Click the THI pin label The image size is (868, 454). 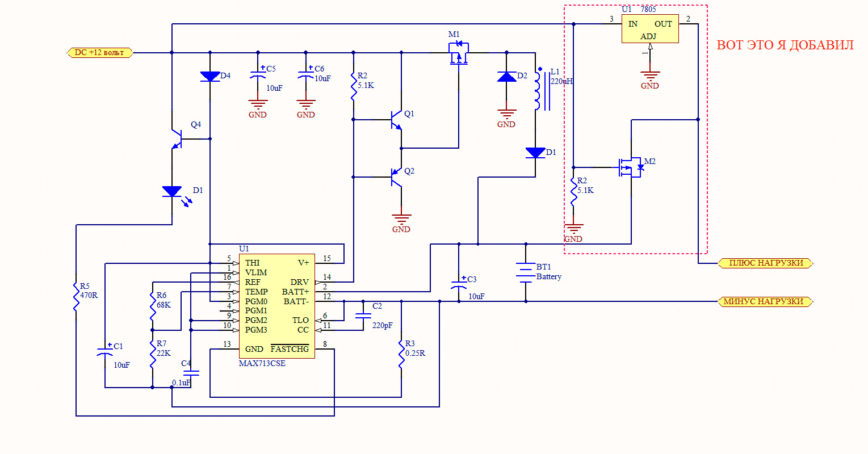(x=253, y=263)
